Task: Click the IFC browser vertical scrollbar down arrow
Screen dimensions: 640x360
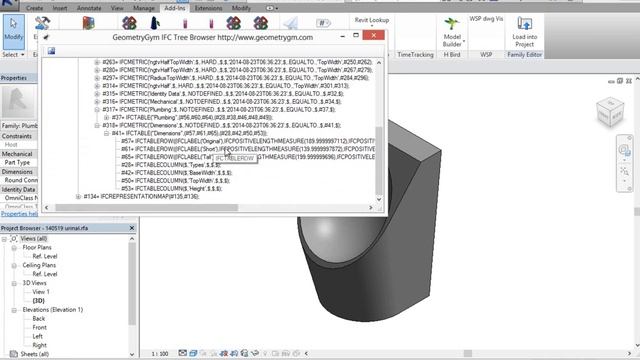Action: 379,199
